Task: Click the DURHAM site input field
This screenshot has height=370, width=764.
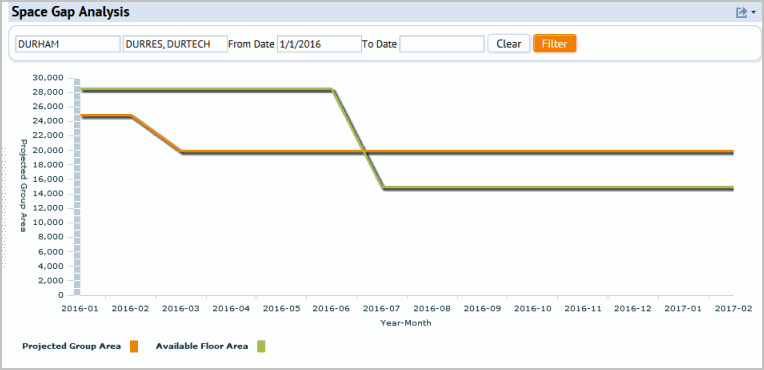Action: click(x=68, y=44)
